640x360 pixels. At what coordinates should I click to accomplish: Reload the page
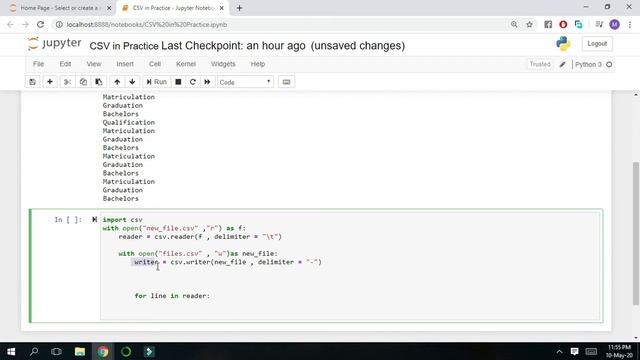click(40, 24)
